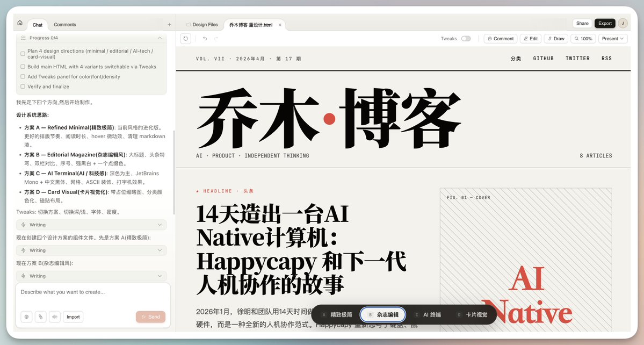Select variant C AI 终端
Screen dimensions: 644x345
[x=428, y=314]
